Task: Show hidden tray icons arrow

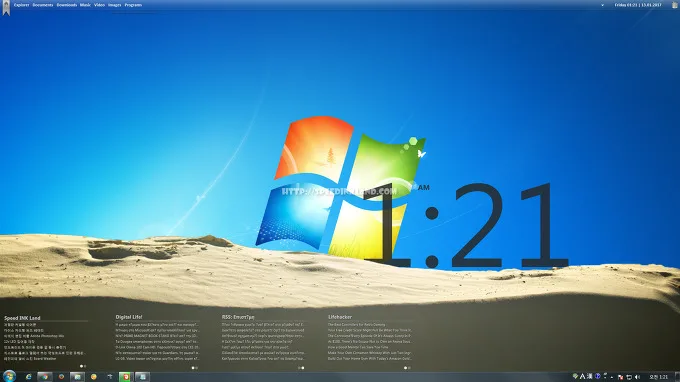Action: [612, 378]
